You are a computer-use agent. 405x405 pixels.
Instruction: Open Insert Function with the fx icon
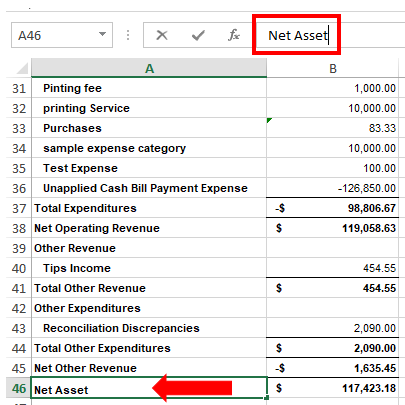point(234,35)
